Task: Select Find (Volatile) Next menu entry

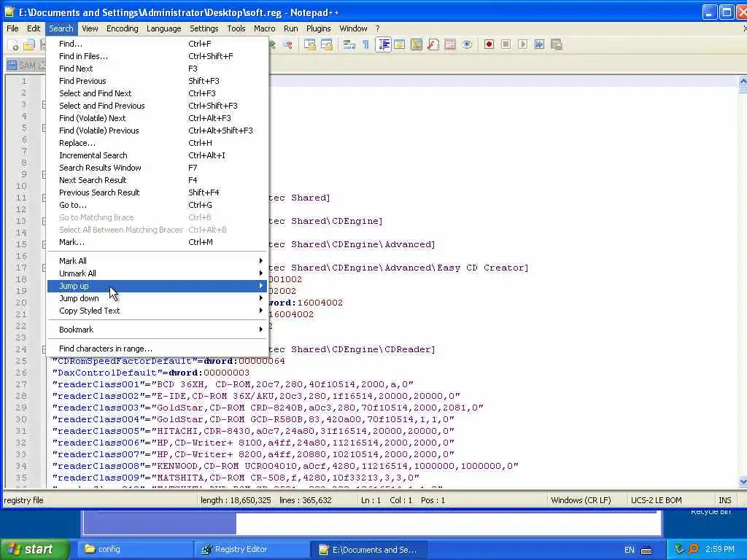Action: [157, 118]
